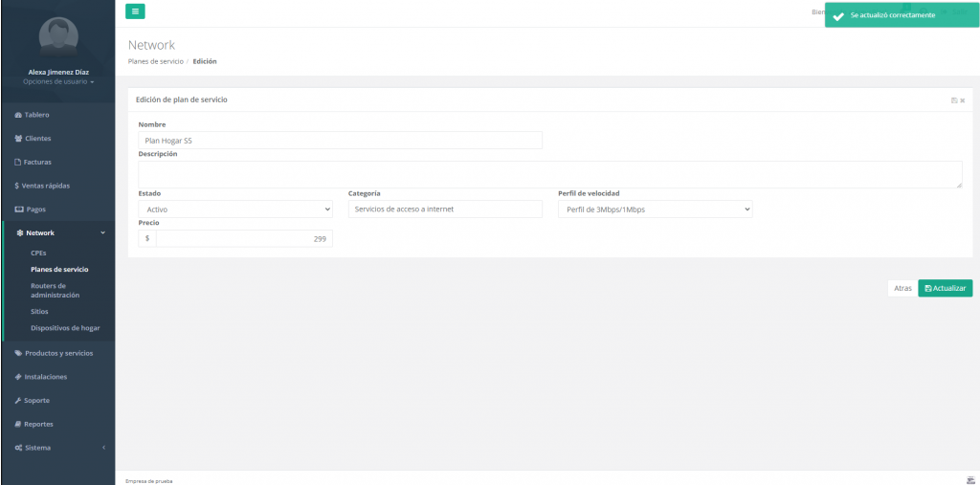Click the Tablero dashboard icon
The height and width of the screenshot is (485, 980).
click(18, 115)
